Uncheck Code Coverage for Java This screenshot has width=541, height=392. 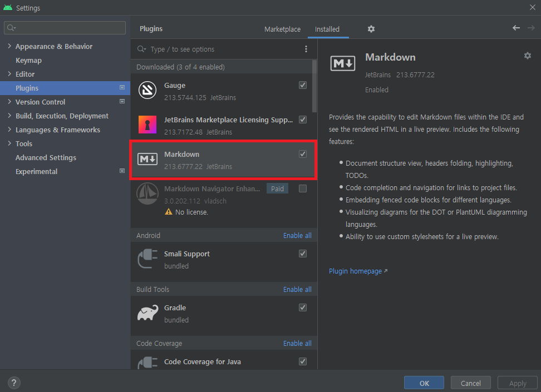[x=303, y=361]
